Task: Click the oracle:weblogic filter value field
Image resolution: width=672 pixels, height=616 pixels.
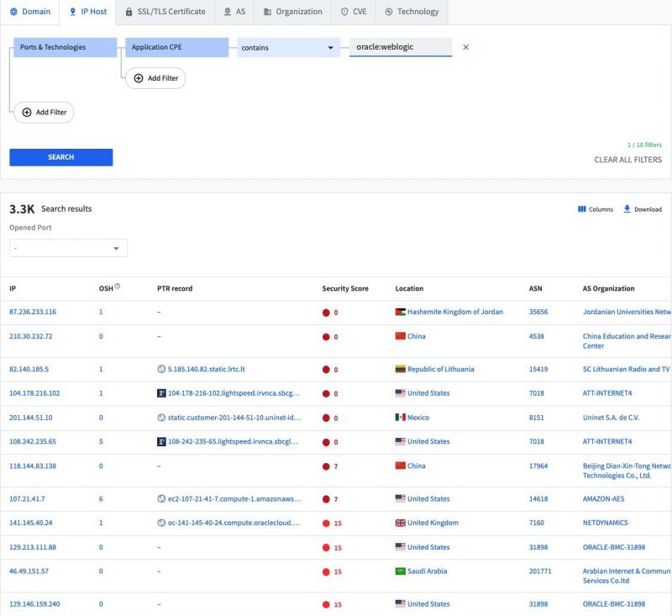Action: tap(401, 47)
